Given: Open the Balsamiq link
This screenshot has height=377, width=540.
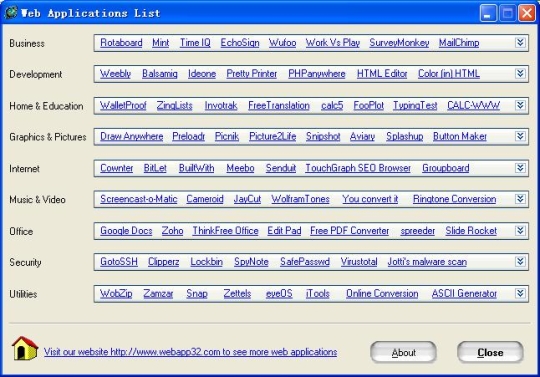Looking at the screenshot, I should point(160,74).
